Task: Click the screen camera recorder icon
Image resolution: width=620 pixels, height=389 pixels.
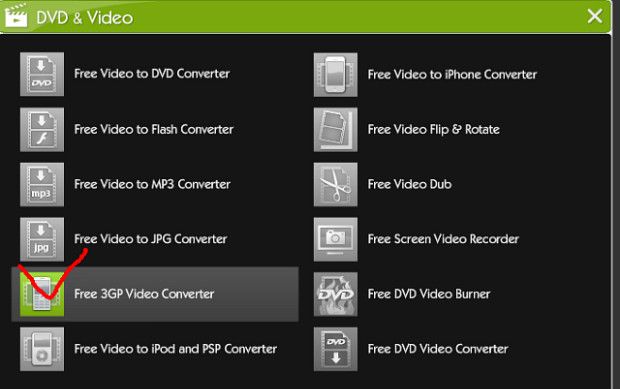Action: pyautogui.click(x=336, y=240)
